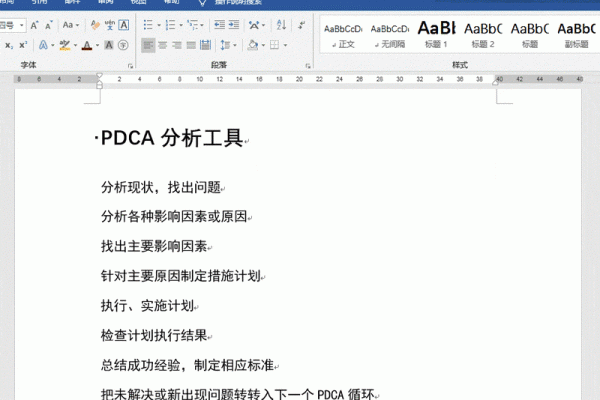This screenshot has width=600, height=400.
Task: Open the 视图 ribbon tab
Action: [138, 2]
